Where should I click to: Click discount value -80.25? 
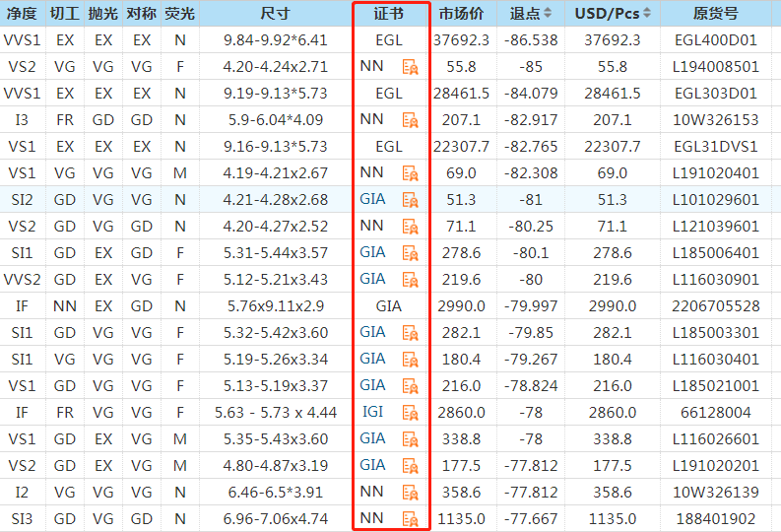(x=531, y=227)
